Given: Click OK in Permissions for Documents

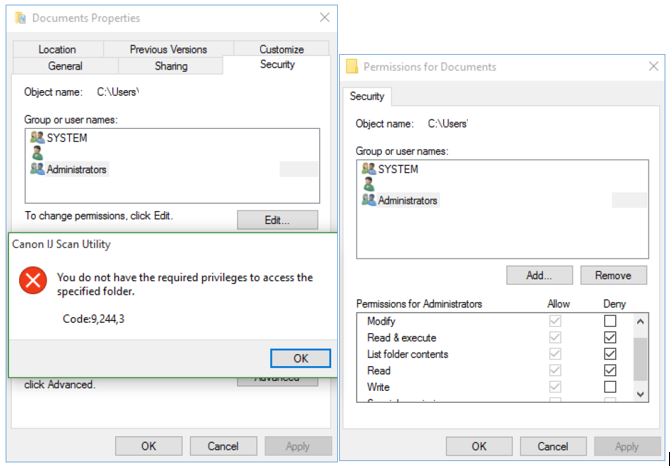Looking at the screenshot, I should (479, 447).
